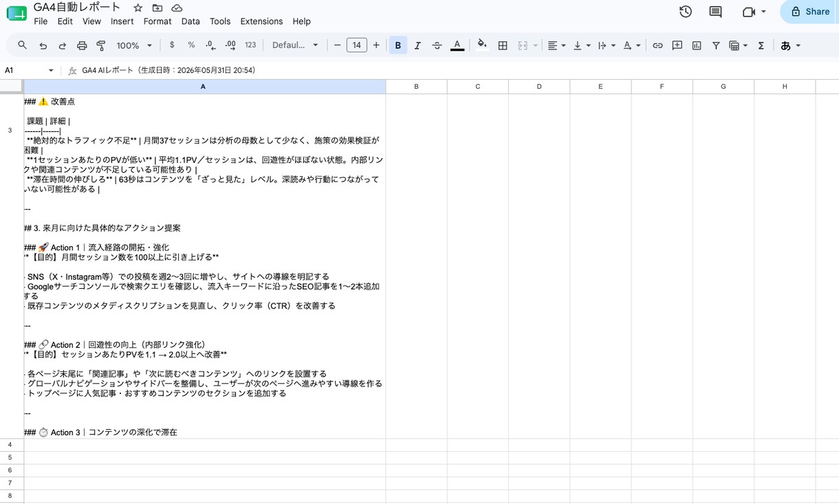The image size is (839, 504).
Task: Undo the last action
Action: tap(43, 45)
